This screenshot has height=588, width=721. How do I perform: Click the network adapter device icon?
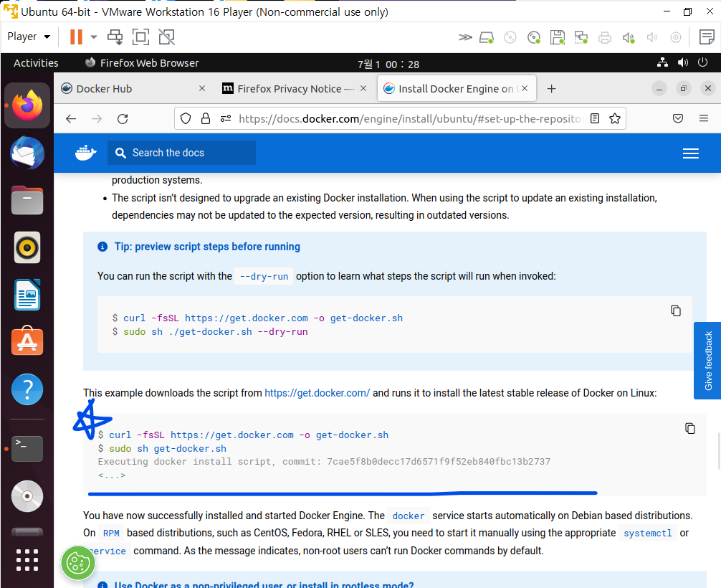(x=581, y=37)
